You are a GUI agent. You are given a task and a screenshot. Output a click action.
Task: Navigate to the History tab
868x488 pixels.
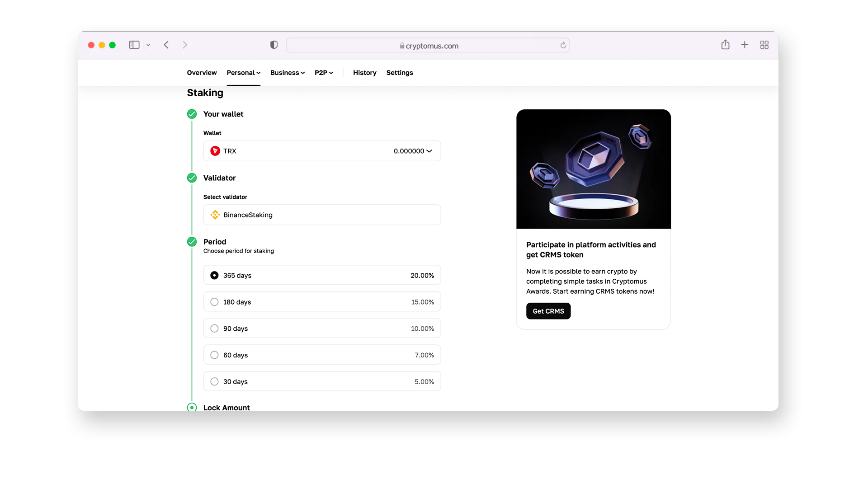coord(364,72)
